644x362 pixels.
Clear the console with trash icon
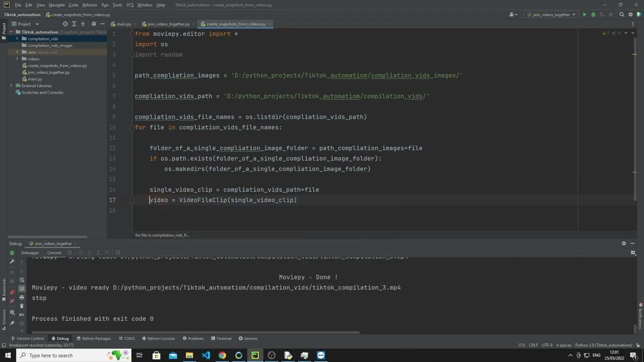22,306
